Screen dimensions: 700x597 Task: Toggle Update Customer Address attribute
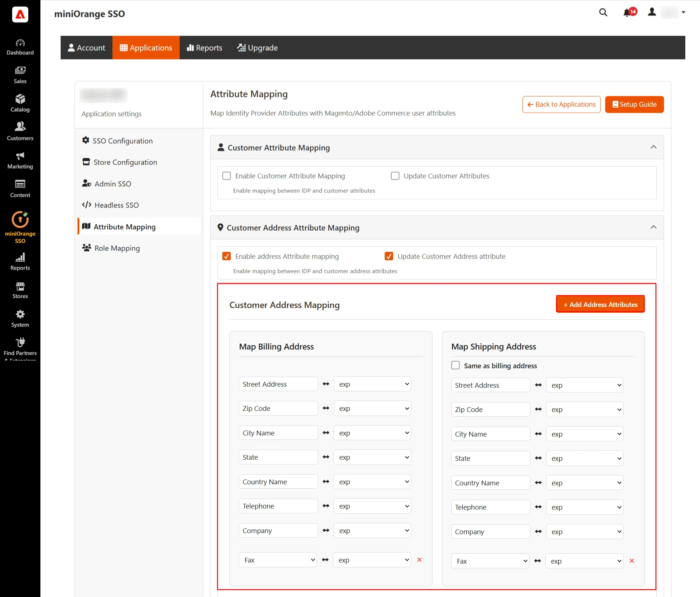click(389, 256)
